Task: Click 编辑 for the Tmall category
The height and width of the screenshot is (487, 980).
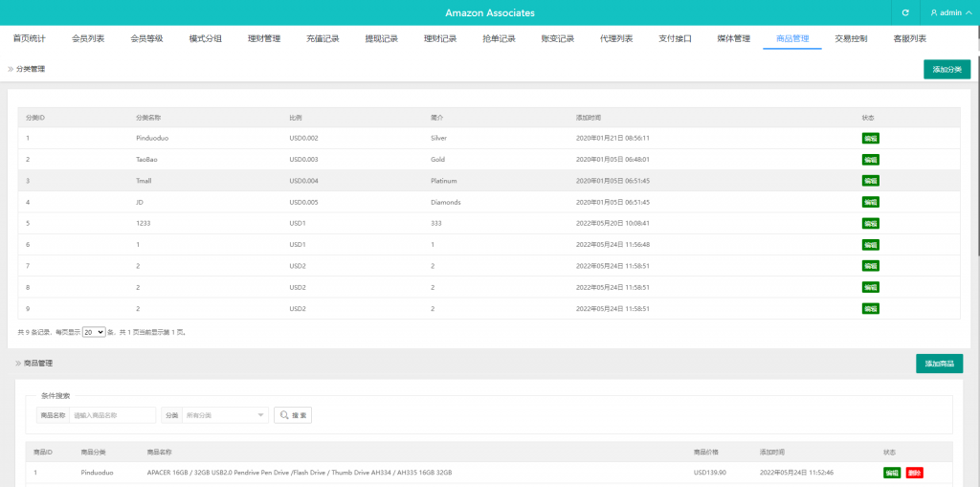Action: point(870,181)
